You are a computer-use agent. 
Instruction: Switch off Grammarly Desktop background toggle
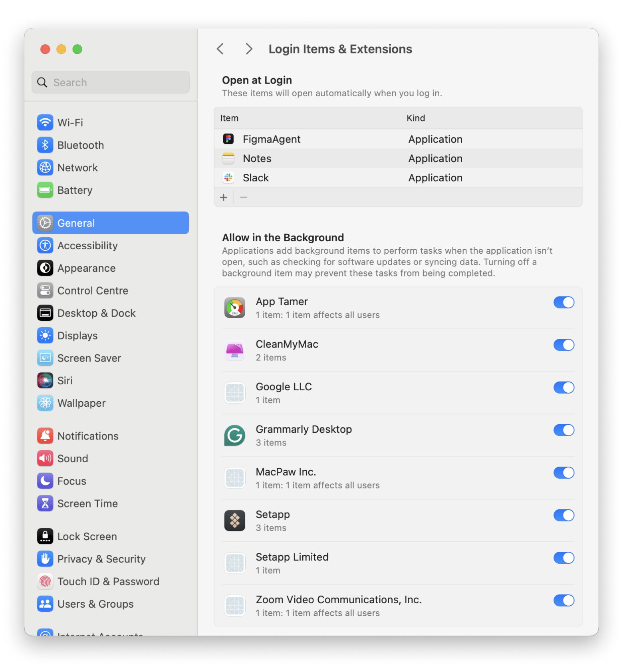click(x=564, y=430)
